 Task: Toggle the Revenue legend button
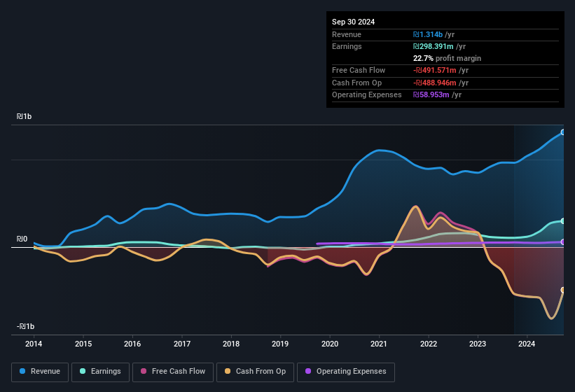[x=40, y=372]
